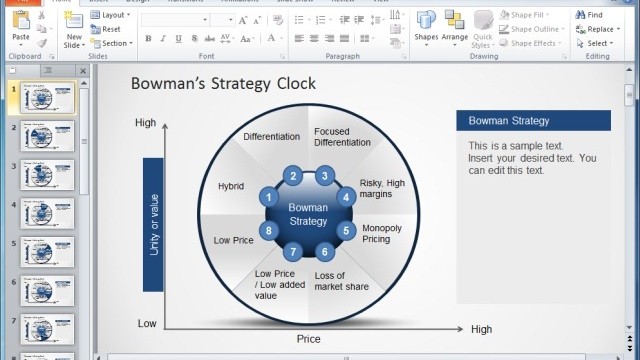Image resolution: width=640 pixels, height=360 pixels.
Task: Click the Clear All Formatting icon
Action: (x=278, y=20)
